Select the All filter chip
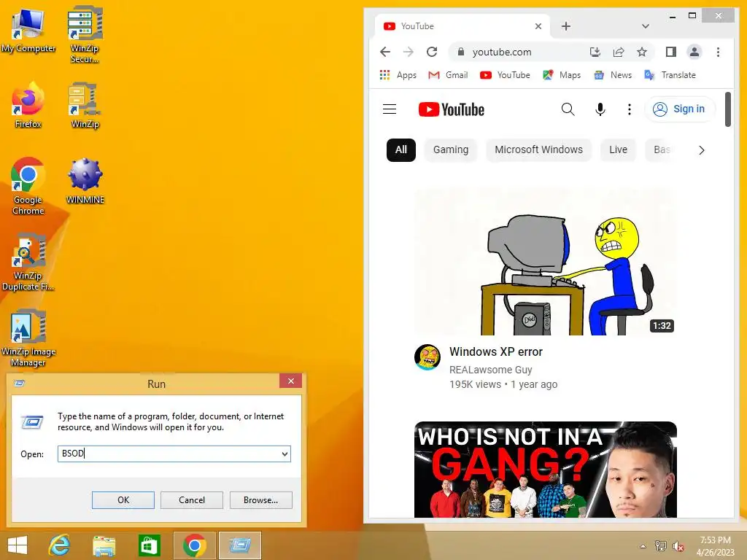 [x=401, y=150]
